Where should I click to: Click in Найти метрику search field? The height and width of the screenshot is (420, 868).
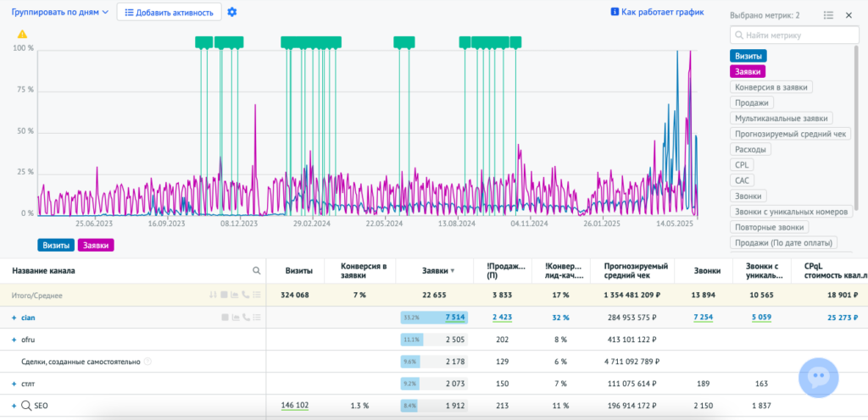[x=794, y=36]
